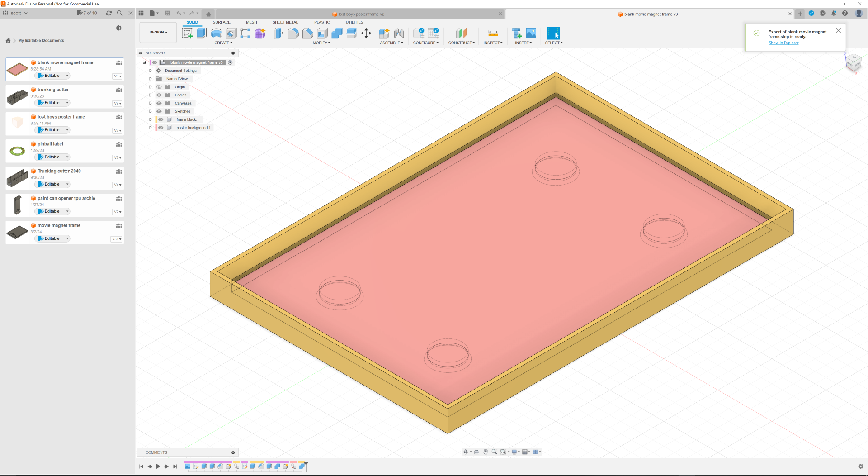
Task: Click the timeline end position marker
Action: coord(306,466)
